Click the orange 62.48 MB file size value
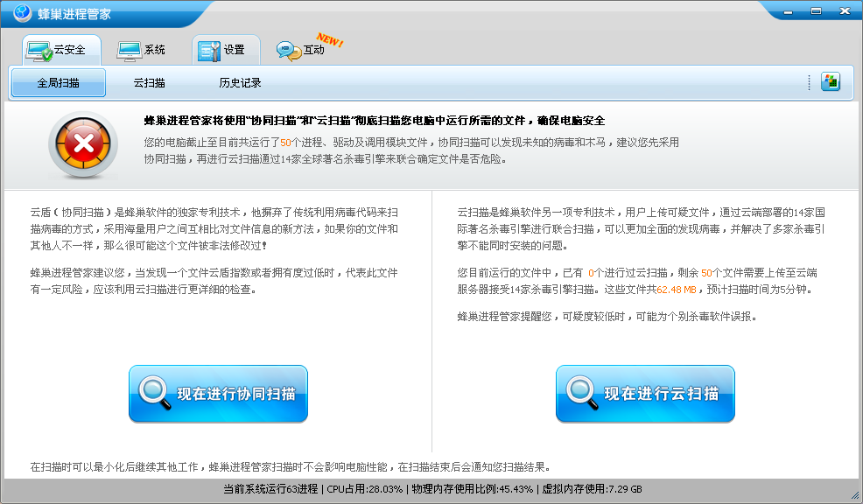 (677, 290)
